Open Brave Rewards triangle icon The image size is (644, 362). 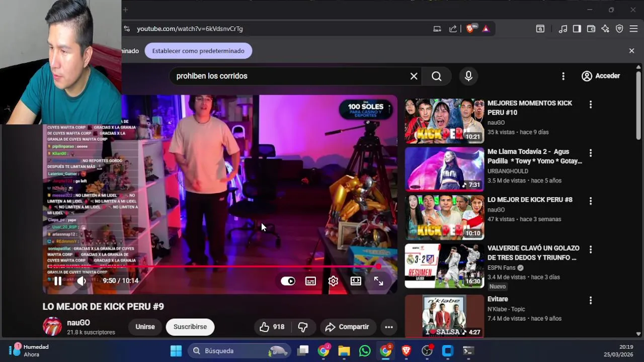click(x=486, y=29)
